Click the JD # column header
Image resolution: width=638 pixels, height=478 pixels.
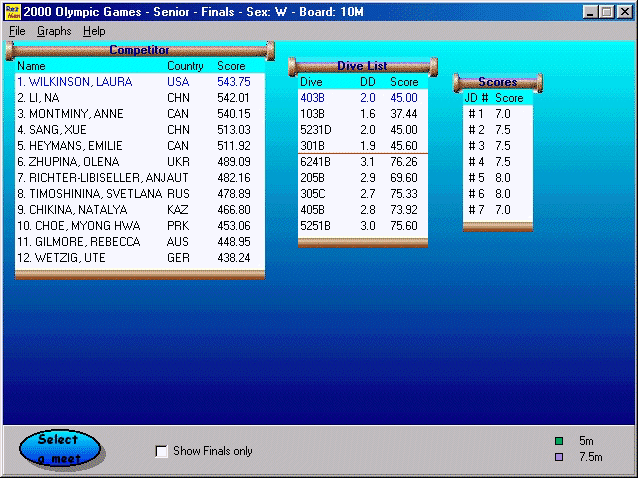click(x=476, y=98)
